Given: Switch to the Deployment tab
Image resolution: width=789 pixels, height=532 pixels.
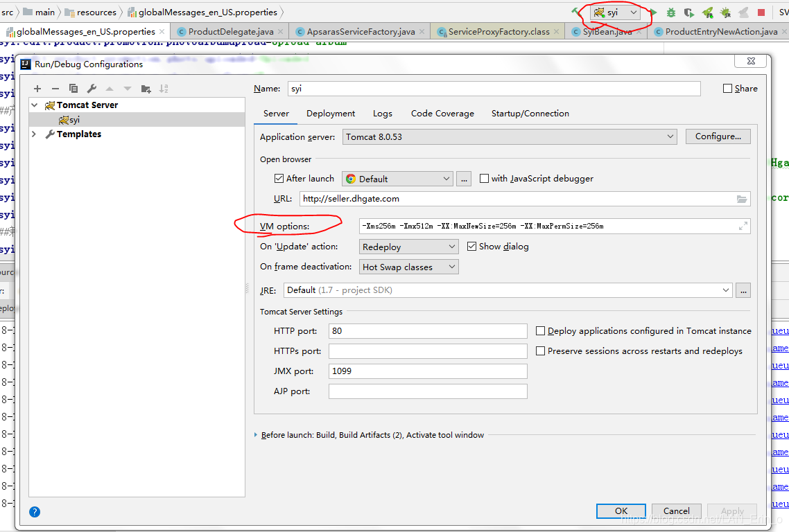Looking at the screenshot, I should [331, 114].
